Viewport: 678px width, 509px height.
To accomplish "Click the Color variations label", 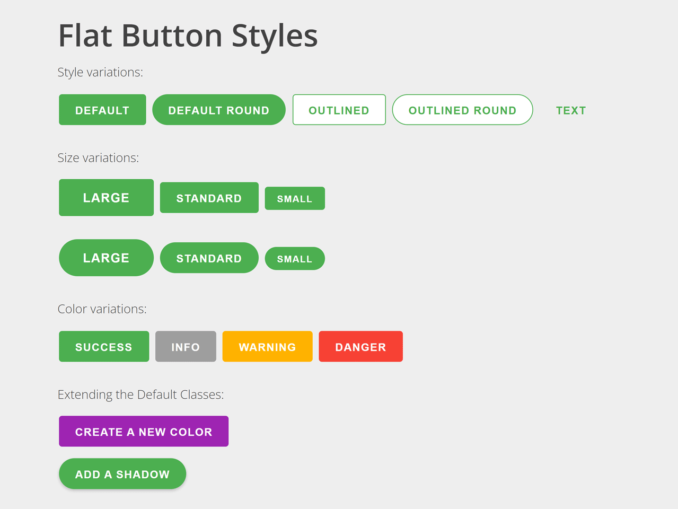I will [102, 309].
